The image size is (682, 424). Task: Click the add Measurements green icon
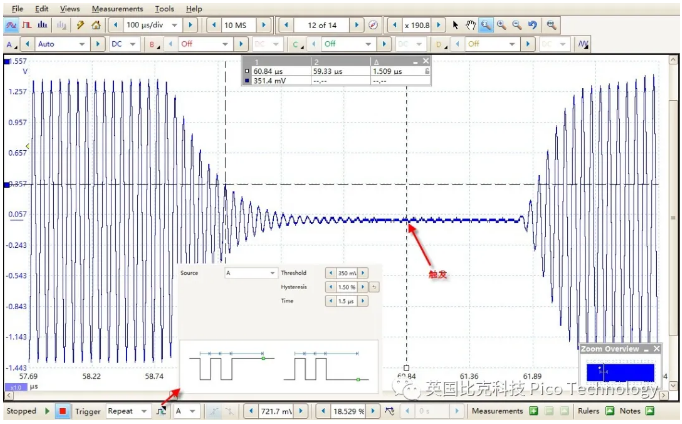pos(534,411)
